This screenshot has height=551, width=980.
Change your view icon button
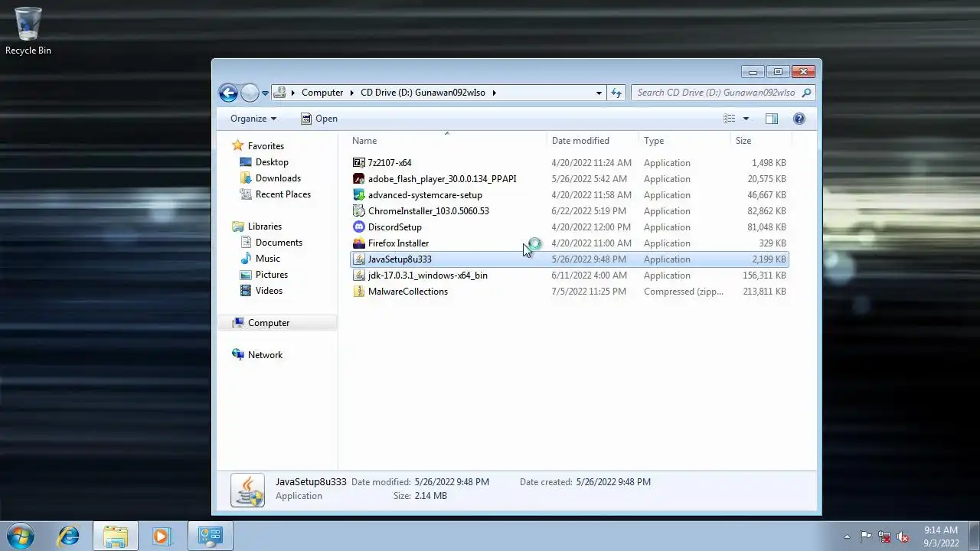point(729,119)
